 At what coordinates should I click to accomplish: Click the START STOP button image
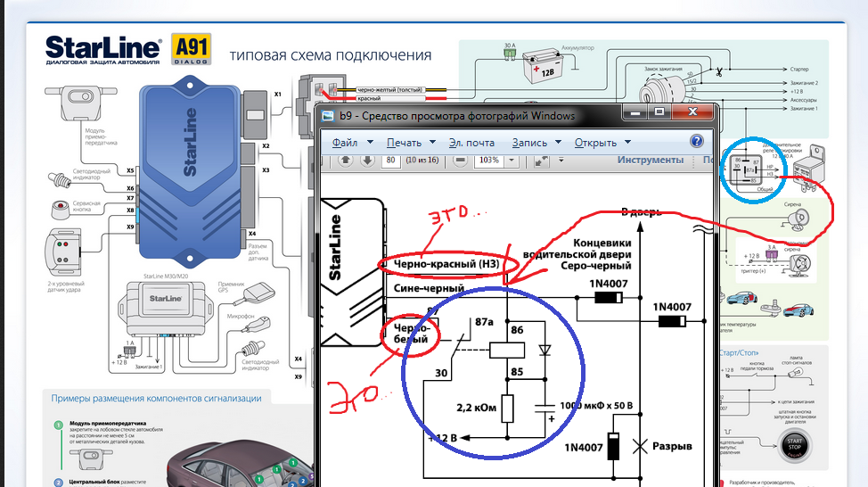click(795, 444)
